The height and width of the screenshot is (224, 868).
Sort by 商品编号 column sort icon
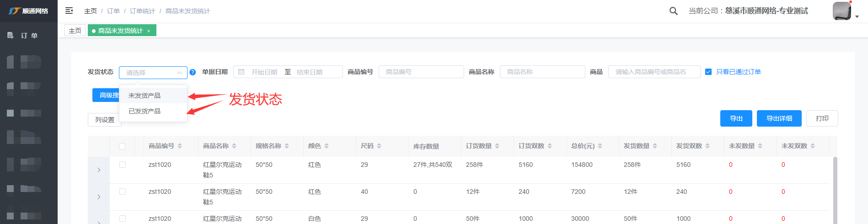[x=180, y=146]
